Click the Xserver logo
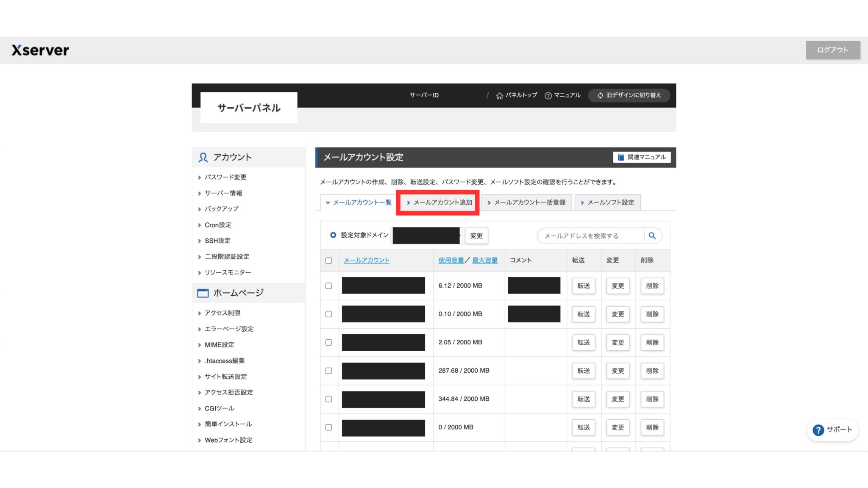Screen dimensions: 868x488 pos(40,50)
